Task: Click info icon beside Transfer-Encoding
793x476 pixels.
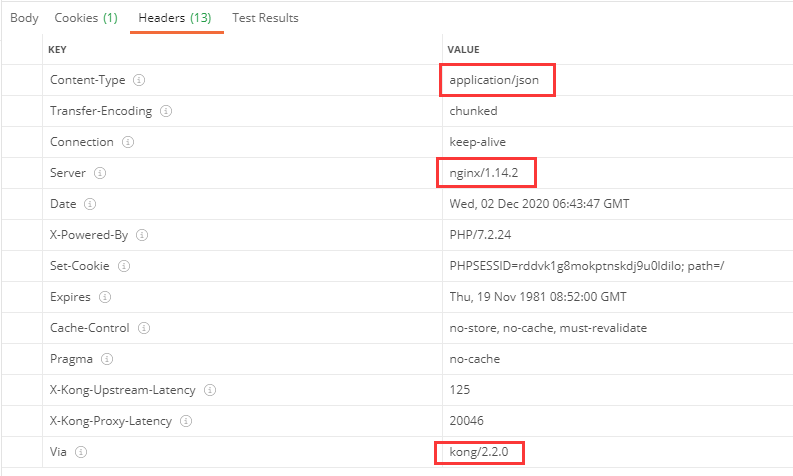Action: click(x=166, y=111)
